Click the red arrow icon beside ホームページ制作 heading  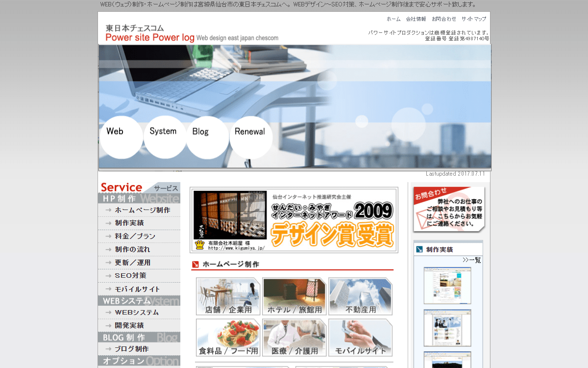tap(196, 264)
